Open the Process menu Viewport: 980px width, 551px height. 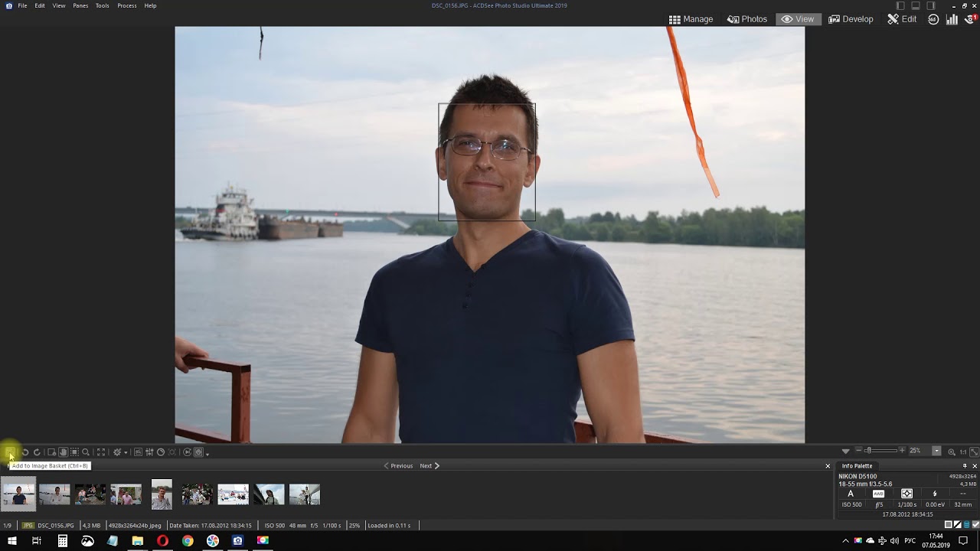point(127,5)
